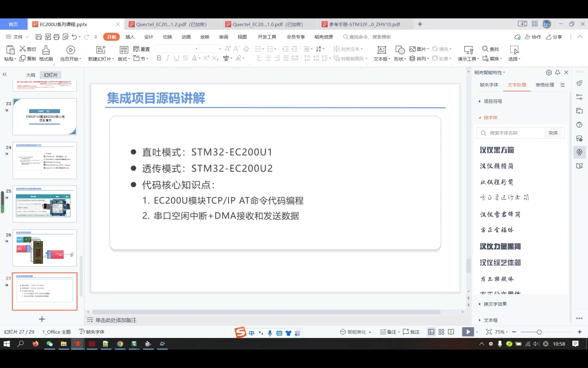The image size is (588, 368).
Task: Click the 缺失字体 status bar link
Action: [x=92, y=331]
